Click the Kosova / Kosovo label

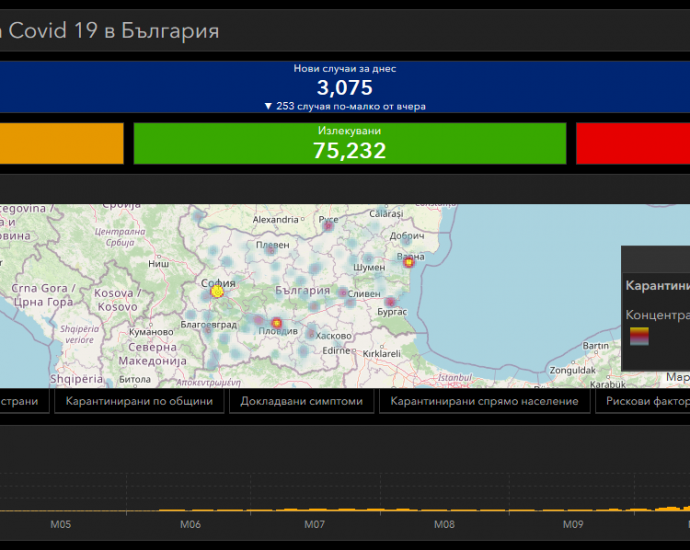pyautogui.click(x=117, y=300)
